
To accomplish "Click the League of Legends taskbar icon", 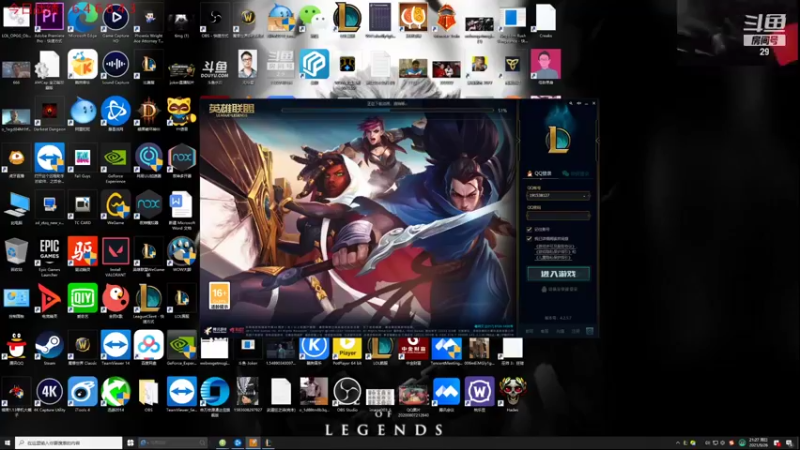I will (268, 443).
